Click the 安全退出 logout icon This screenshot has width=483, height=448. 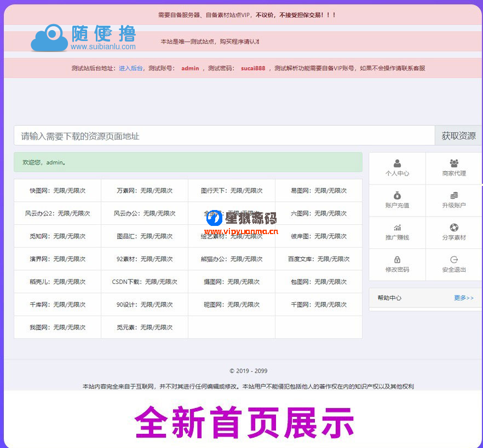tap(454, 259)
